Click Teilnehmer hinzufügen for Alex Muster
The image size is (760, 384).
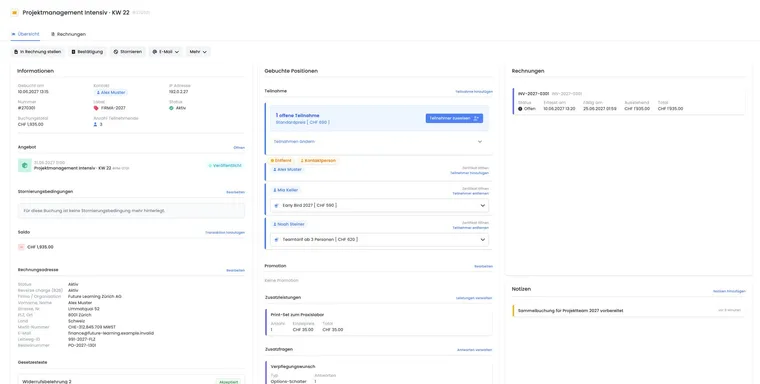(469, 173)
